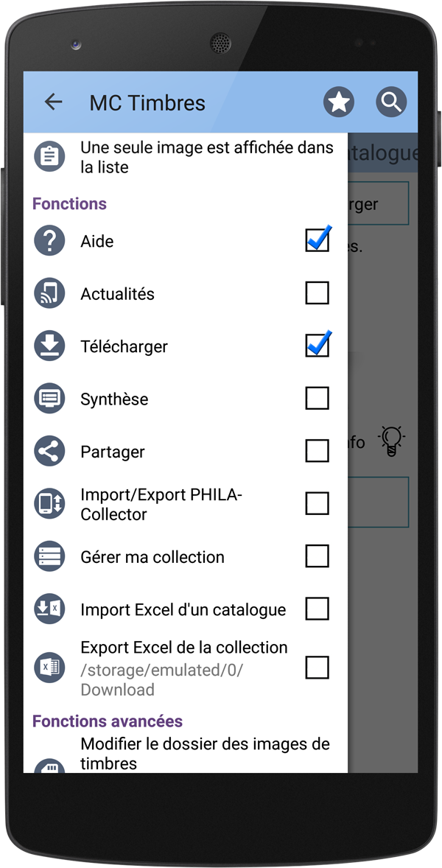Enable the Gérer ma collection checkbox
The height and width of the screenshot is (868, 442).
point(318,556)
